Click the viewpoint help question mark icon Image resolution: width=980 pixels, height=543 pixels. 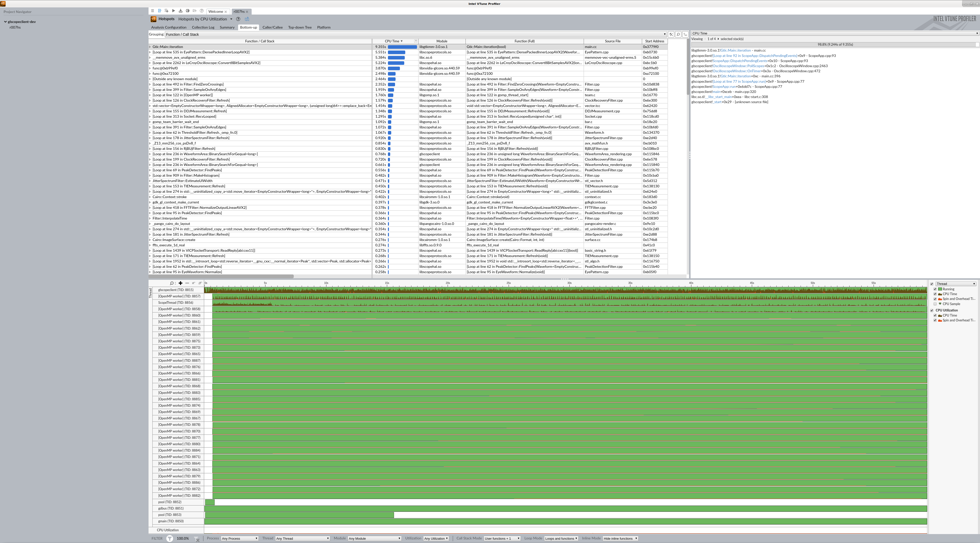(238, 19)
